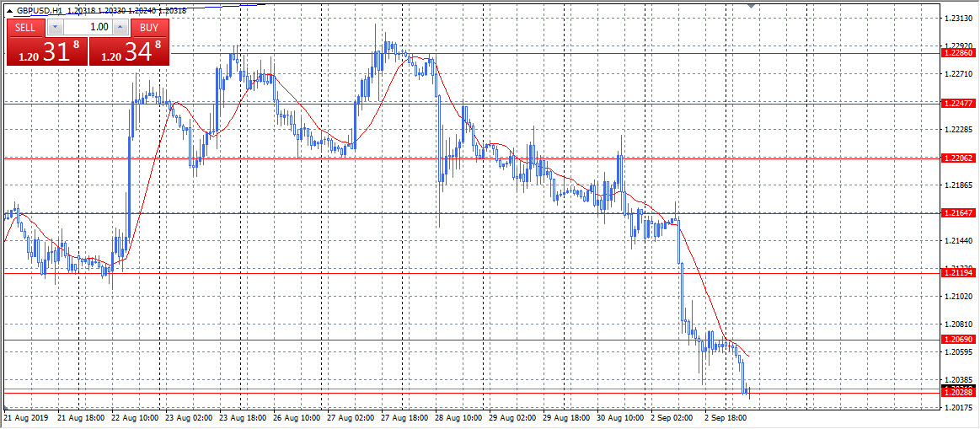
Task: Click the 29 Aug 02:00 time label
Action: point(513,417)
